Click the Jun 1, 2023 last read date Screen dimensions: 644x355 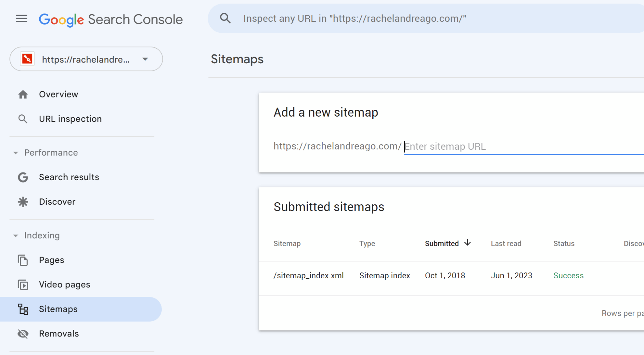pyautogui.click(x=511, y=275)
